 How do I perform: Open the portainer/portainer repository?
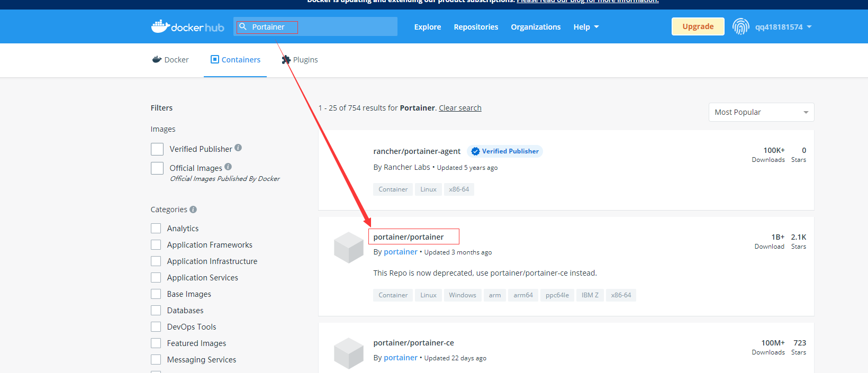409,237
